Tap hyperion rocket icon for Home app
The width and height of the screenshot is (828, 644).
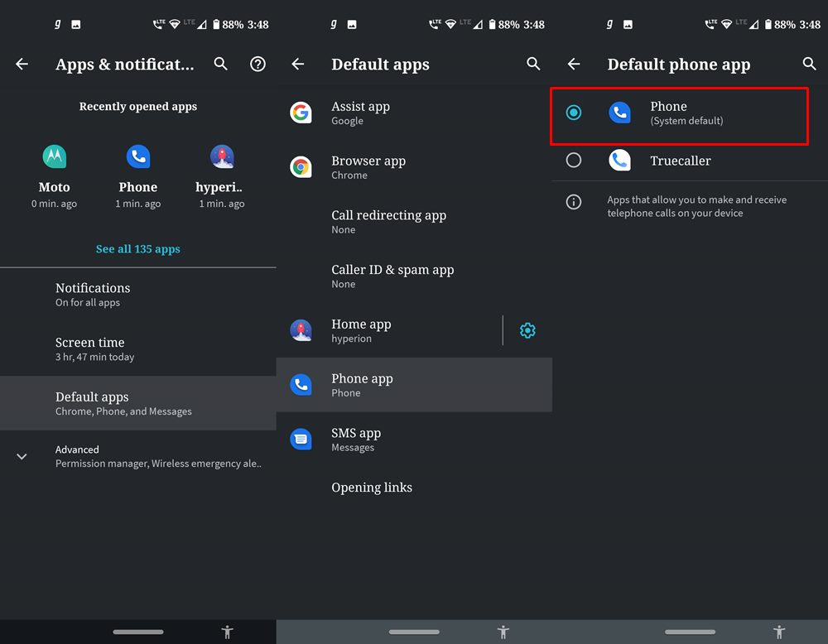click(301, 330)
